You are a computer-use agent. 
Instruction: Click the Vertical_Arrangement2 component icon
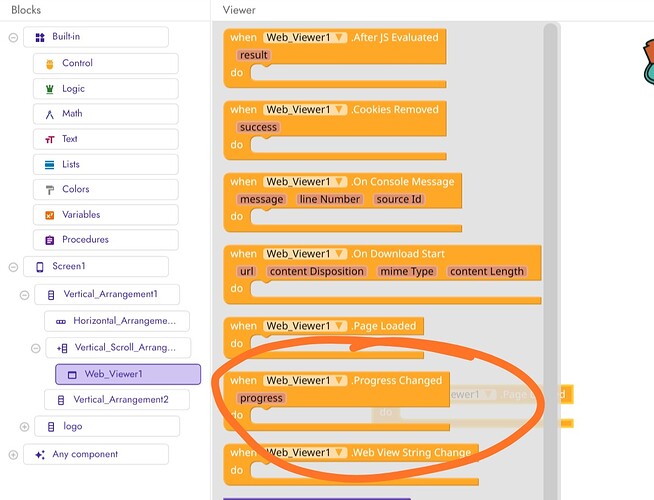click(61, 400)
